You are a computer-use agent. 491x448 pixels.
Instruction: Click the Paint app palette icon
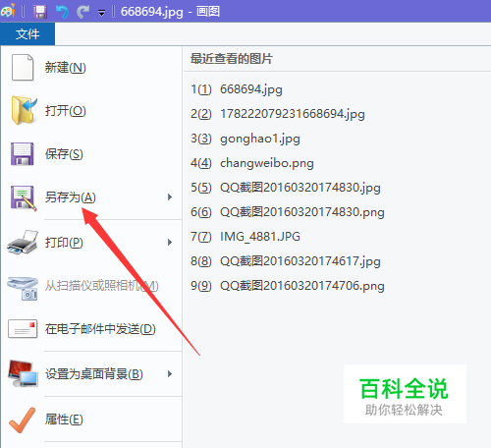point(8,11)
